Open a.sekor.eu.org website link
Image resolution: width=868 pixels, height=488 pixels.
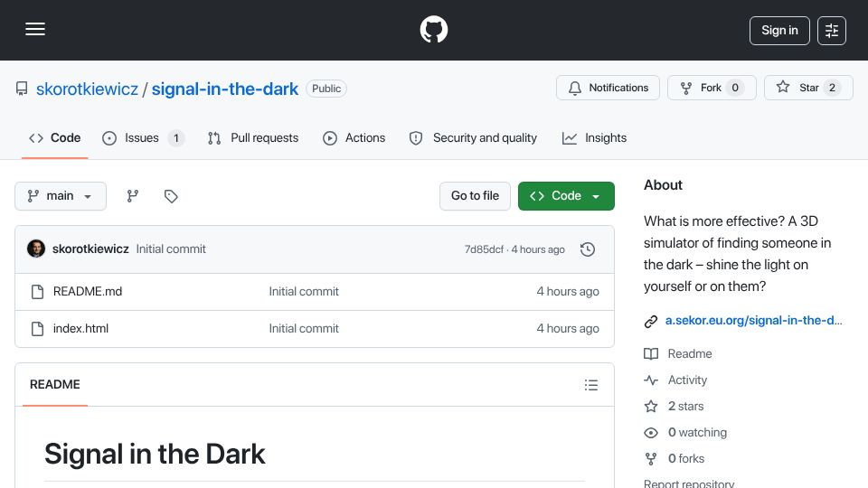pos(753,320)
